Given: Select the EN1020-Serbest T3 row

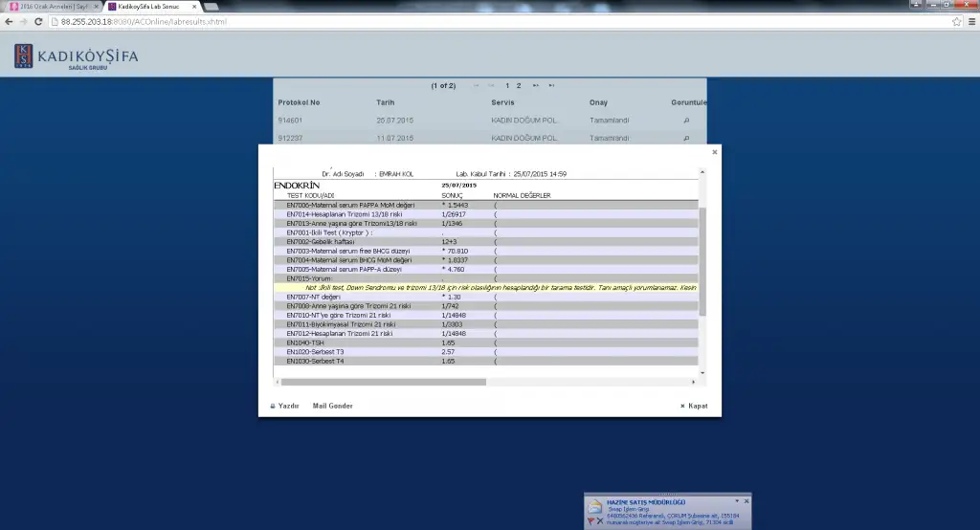Looking at the screenshot, I should 485,352.
